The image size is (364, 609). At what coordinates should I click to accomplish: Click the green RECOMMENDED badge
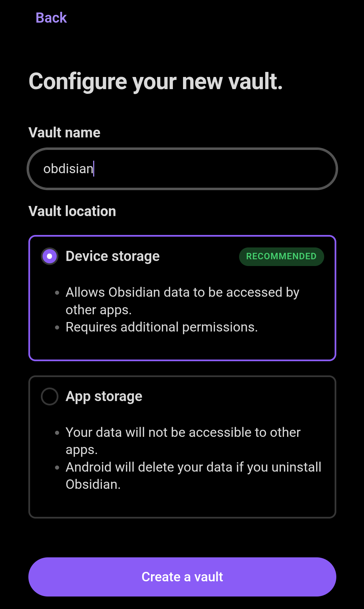click(x=281, y=257)
